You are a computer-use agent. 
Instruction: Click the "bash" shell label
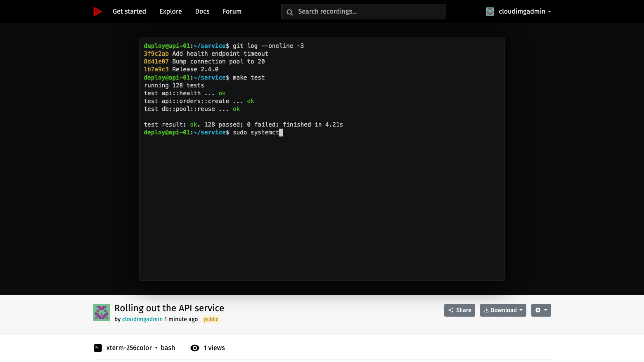[x=168, y=348]
